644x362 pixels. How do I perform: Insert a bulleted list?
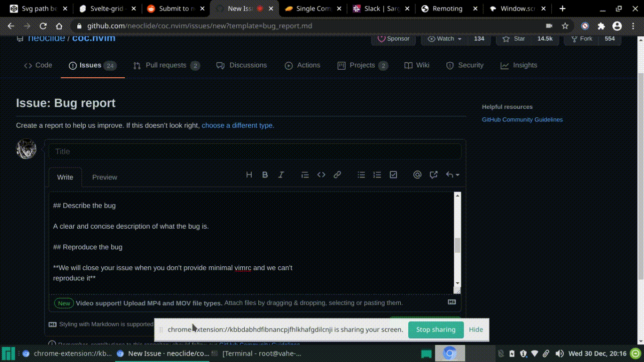coord(361,175)
